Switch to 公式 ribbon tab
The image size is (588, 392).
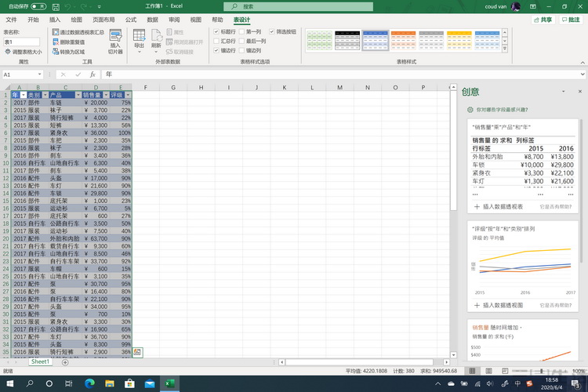coord(131,20)
